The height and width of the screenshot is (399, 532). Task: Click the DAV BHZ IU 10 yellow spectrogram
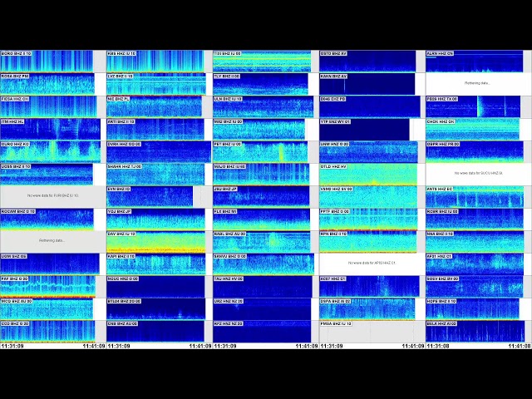(x=156, y=242)
